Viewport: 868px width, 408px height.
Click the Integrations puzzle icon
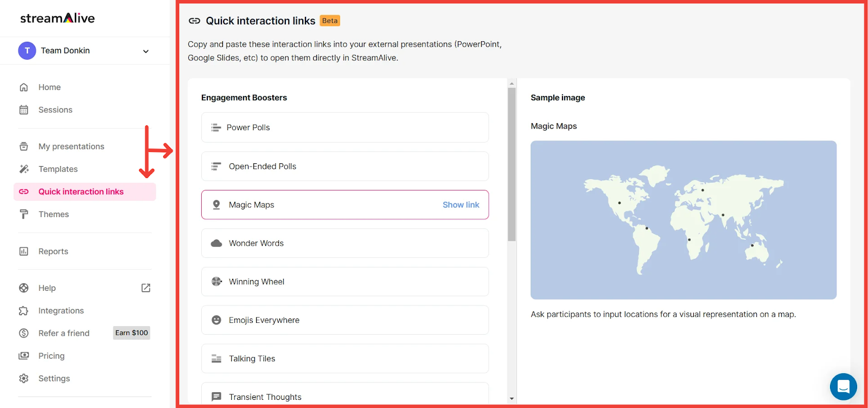[x=24, y=311]
